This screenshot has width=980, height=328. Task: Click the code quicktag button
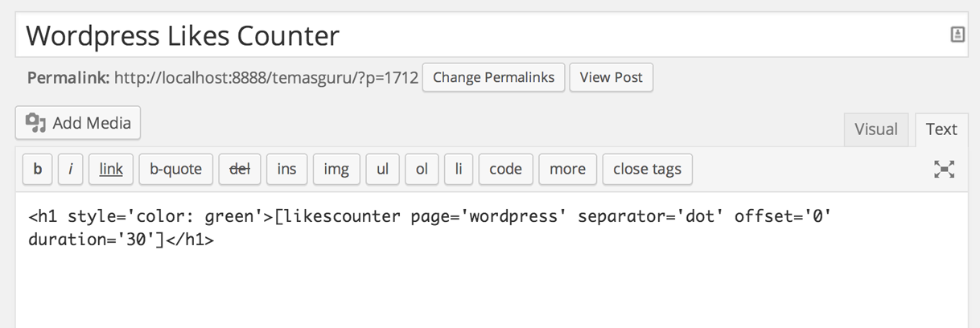click(505, 169)
